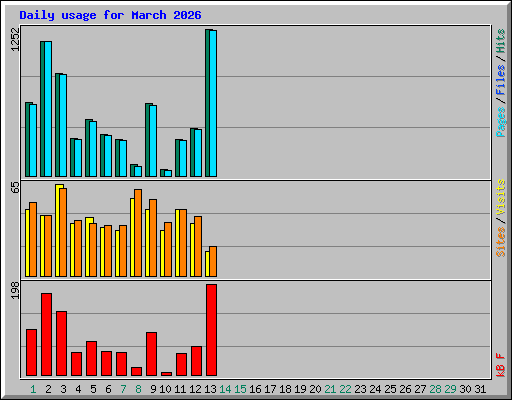
Task: Click day label '18' on x-axis
Action: point(285,389)
